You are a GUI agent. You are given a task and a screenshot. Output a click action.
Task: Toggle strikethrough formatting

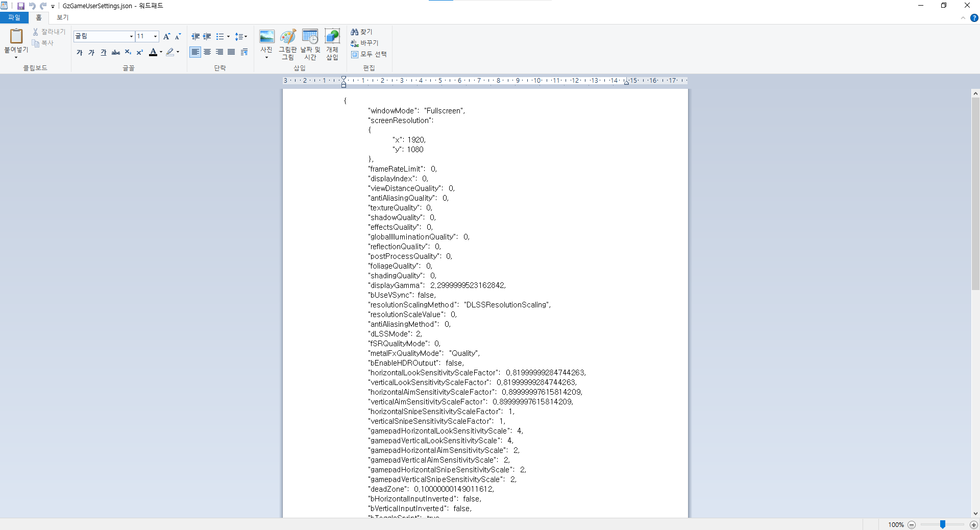(116, 52)
